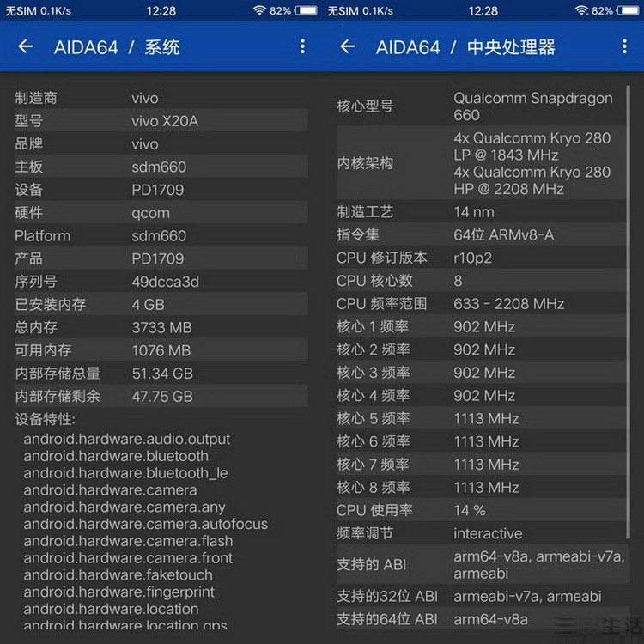This screenshot has width=644, height=644.
Task: Select installed memory '4 GB'
Action: click(x=148, y=305)
